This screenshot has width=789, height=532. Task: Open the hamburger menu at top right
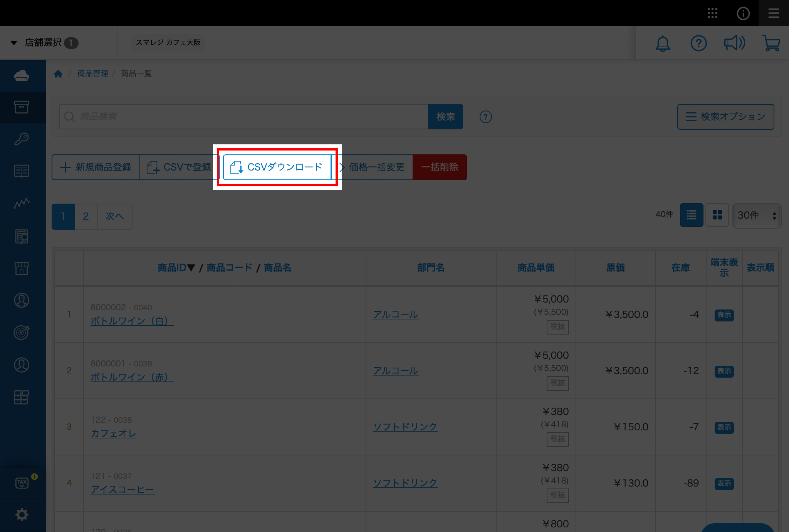coord(774,13)
